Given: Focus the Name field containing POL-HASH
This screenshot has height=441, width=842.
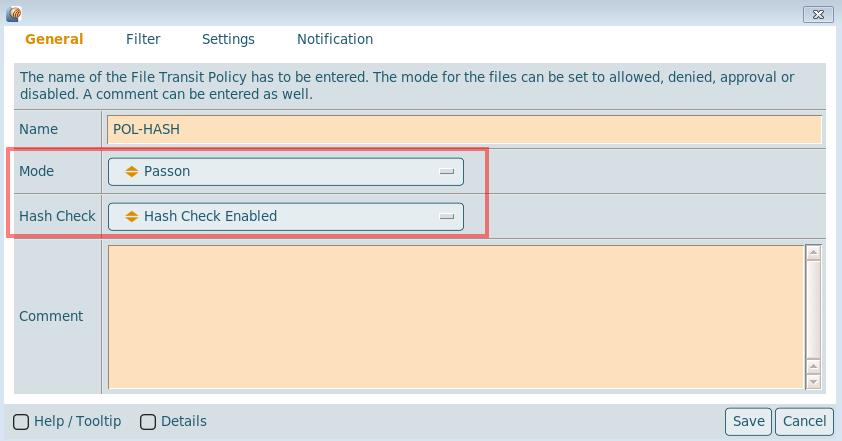Looking at the screenshot, I should pos(463,129).
